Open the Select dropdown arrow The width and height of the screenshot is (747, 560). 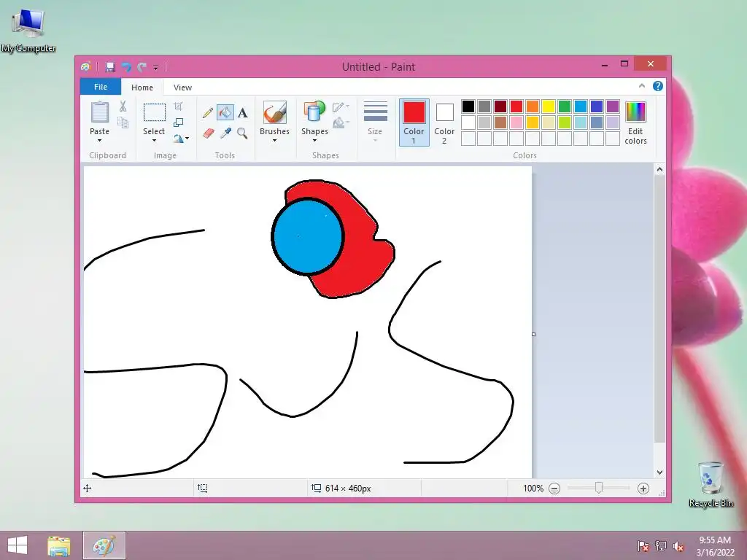(154, 141)
